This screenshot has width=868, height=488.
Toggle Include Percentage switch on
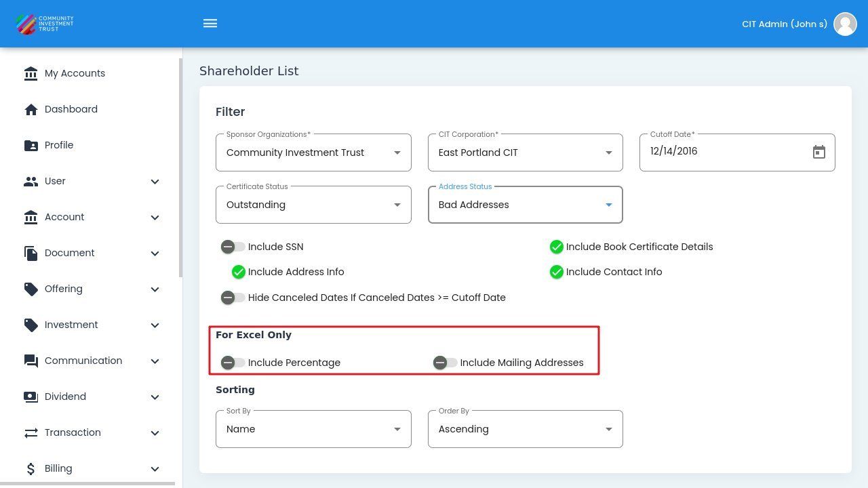coord(233,363)
